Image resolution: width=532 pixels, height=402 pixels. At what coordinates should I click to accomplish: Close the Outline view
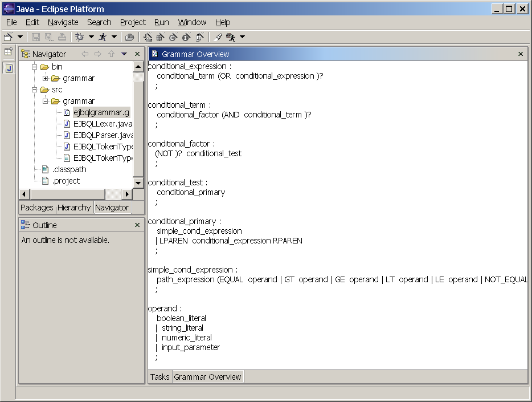[137, 225]
